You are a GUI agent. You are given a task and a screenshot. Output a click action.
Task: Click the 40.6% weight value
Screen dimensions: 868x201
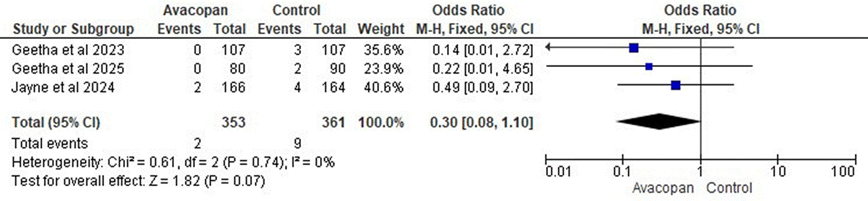[383, 87]
